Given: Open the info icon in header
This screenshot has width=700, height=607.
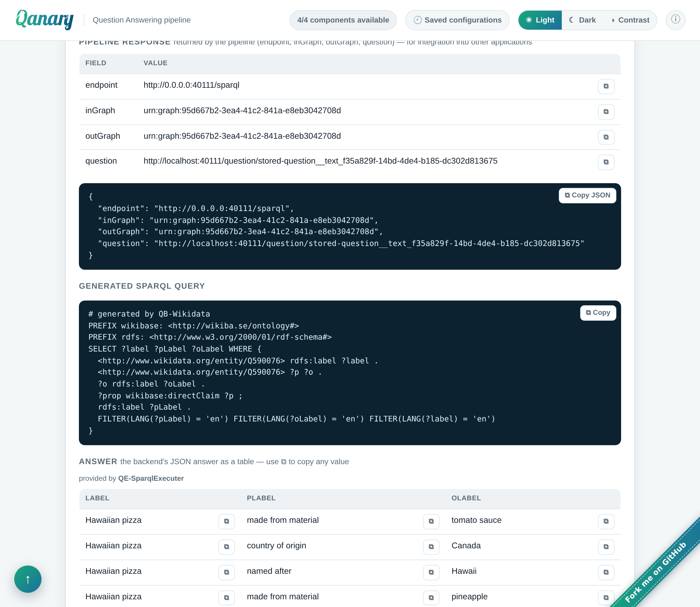Looking at the screenshot, I should 675,20.
